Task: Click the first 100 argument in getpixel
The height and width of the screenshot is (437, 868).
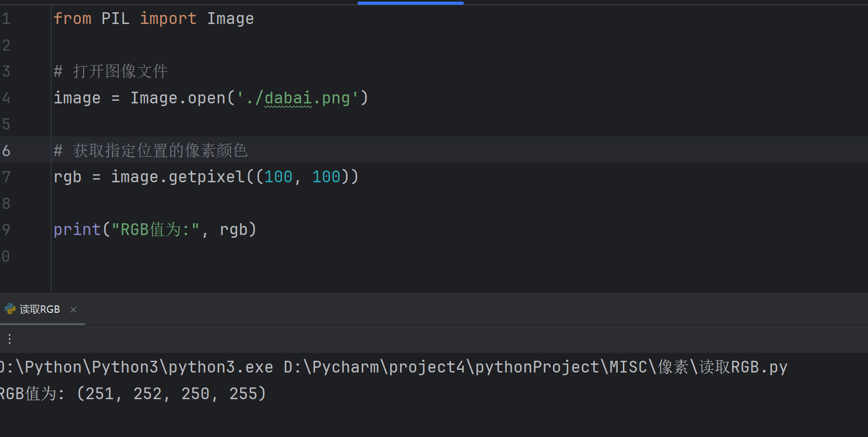Action: click(279, 177)
